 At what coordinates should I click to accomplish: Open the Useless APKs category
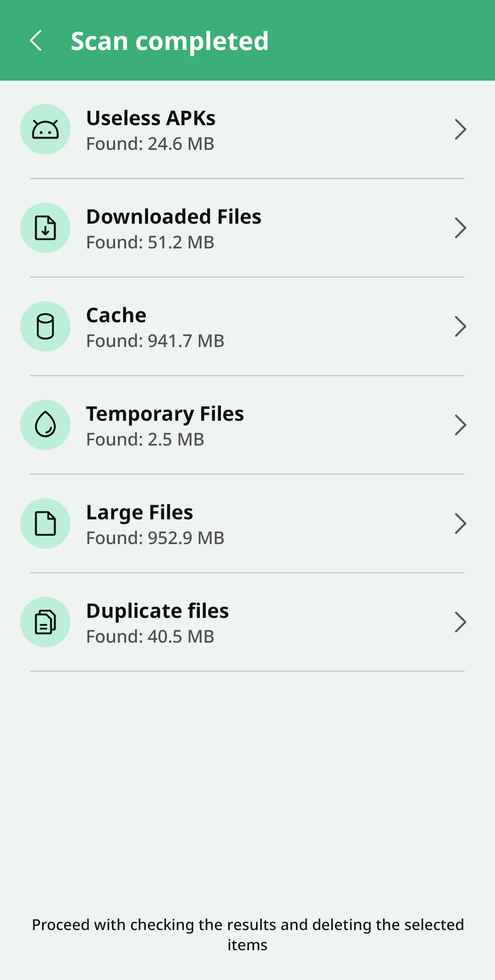point(151,118)
